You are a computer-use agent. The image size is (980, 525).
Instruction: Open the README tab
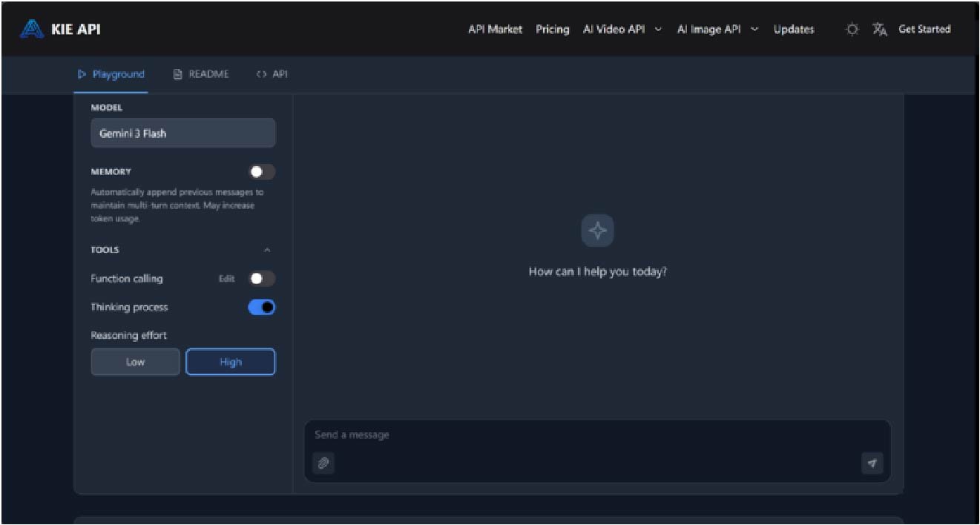[201, 74]
